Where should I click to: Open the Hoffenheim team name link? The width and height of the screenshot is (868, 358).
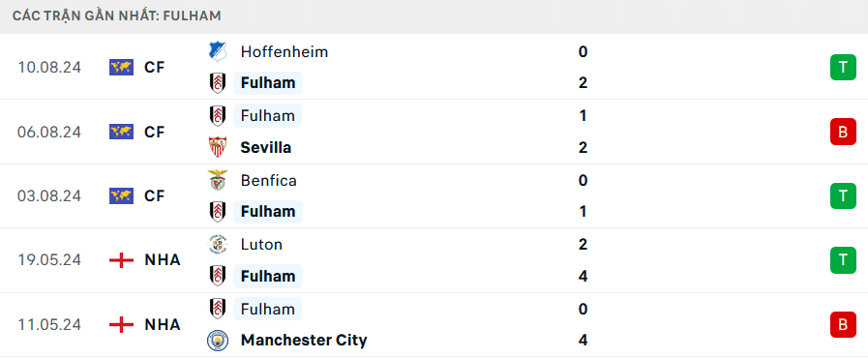pos(284,52)
